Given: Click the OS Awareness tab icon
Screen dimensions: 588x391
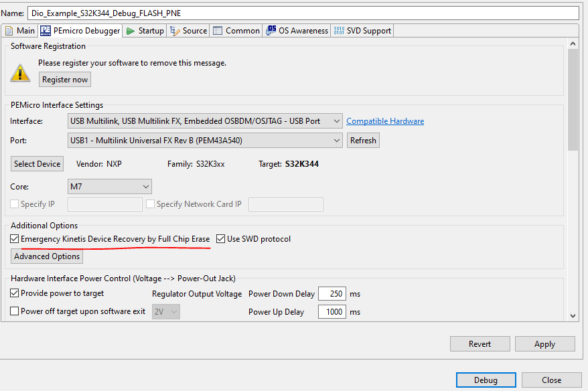Looking at the screenshot, I should coord(271,30).
